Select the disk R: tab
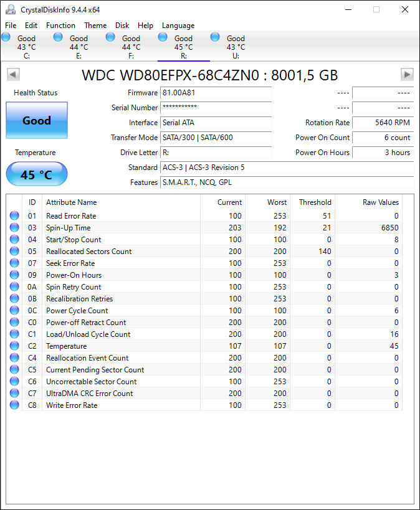The image size is (420, 510). point(184,47)
